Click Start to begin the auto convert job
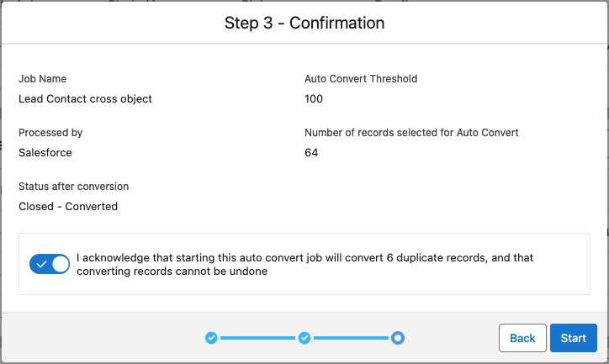The width and height of the screenshot is (609, 364). (574, 338)
